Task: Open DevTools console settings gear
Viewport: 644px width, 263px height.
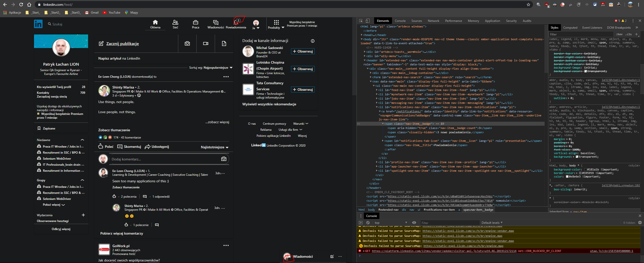Action: tap(640, 223)
